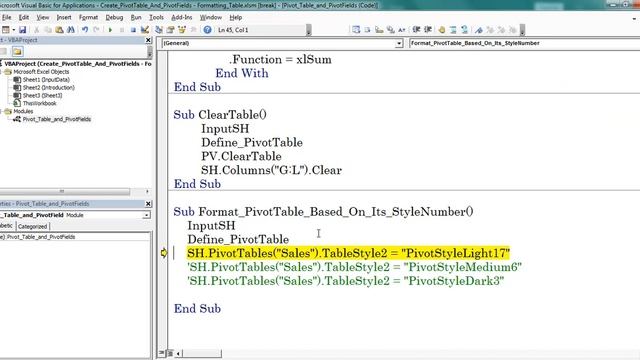Select Sheet3 (Sheet3) in project tree
This screenshot has width=640, height=360.
point(42,96)
